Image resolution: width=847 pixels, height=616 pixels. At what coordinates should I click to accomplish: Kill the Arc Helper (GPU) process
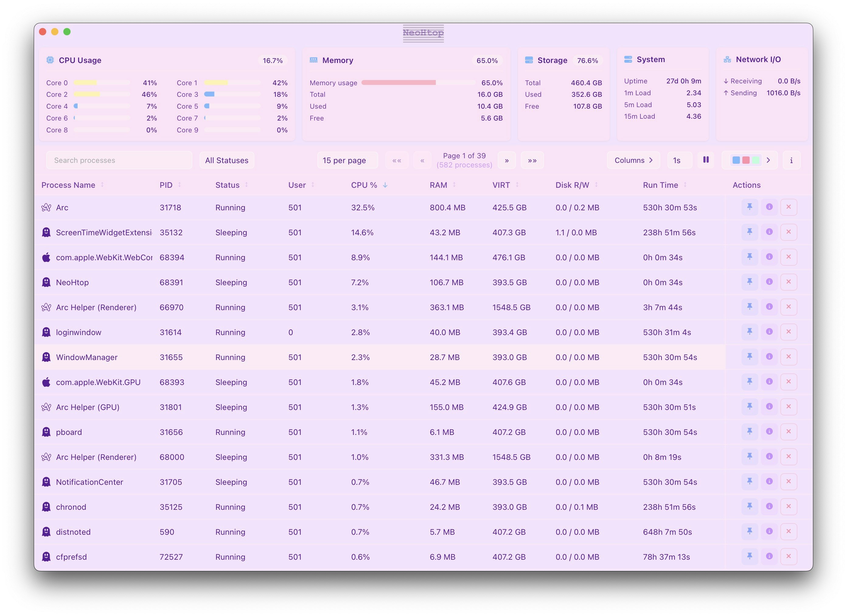(x=788, y=407)
